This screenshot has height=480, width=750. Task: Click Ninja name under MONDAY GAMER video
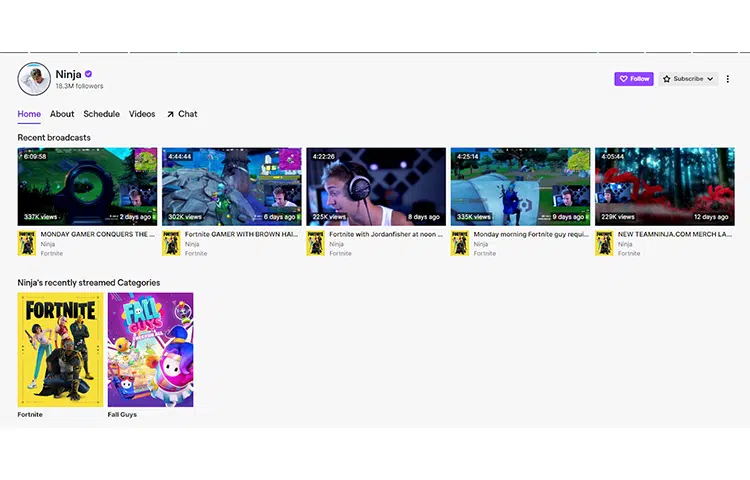[x=48, y=244]
